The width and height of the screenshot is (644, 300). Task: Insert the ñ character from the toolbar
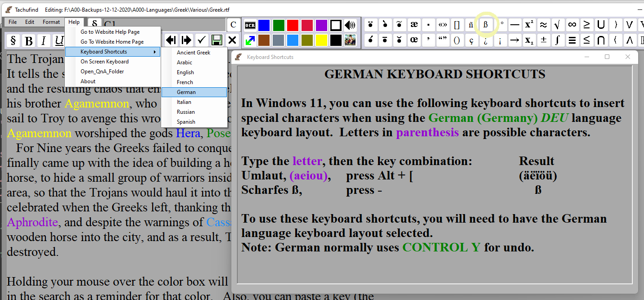[x=471, y=25]
